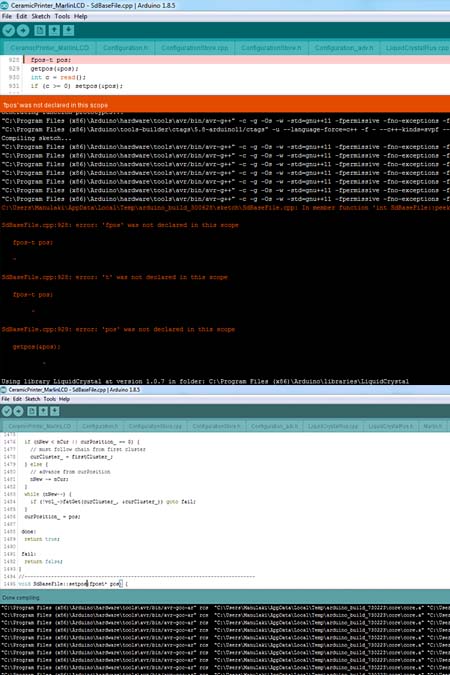Switch to ConfigurationStore.cpp tab in top window
The height and width of the screenshot is (675, 450).
[x=195, y=47]
